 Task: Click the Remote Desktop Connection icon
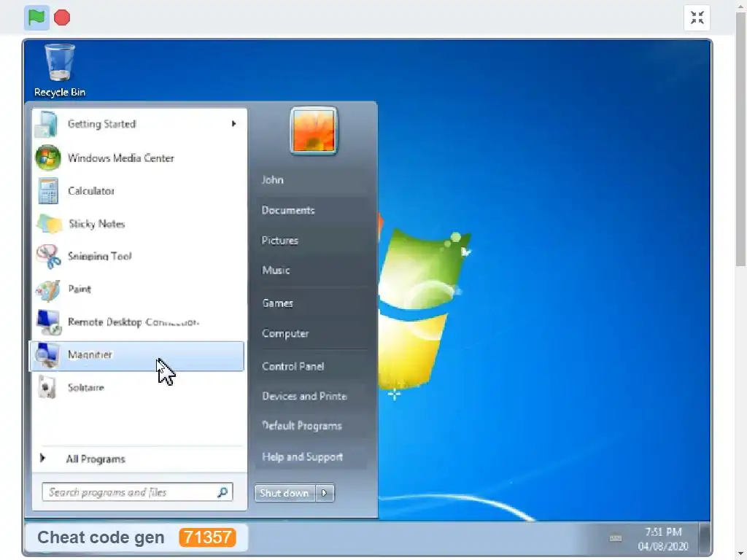click(49, 322)
